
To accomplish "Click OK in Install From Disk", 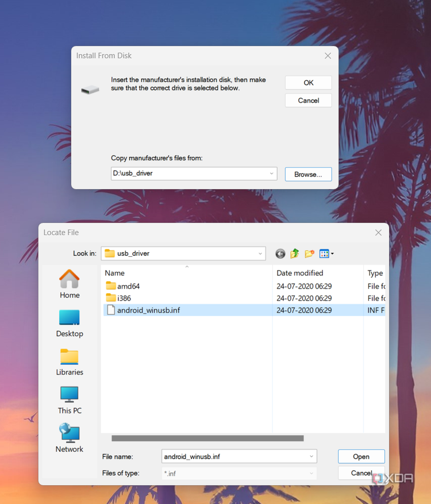I will tap(308, 83).
